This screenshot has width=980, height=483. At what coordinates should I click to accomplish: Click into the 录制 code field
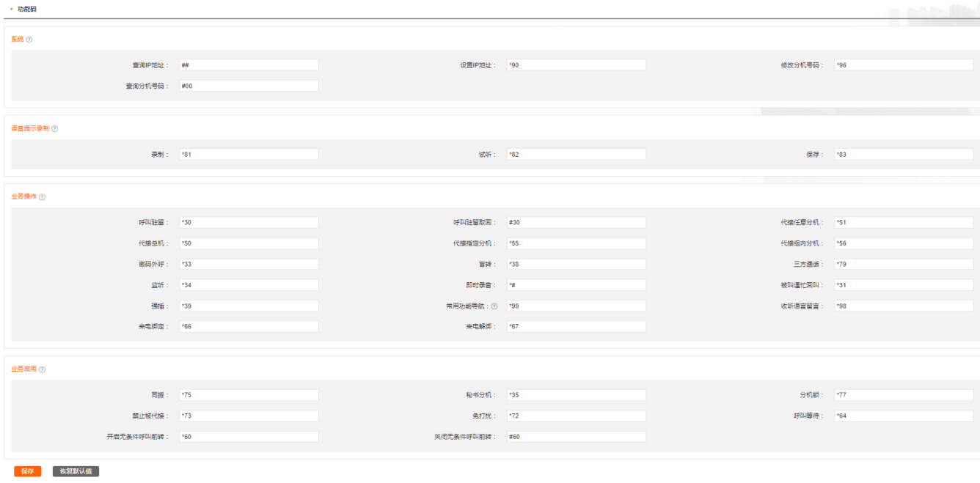tap(249, 155)
